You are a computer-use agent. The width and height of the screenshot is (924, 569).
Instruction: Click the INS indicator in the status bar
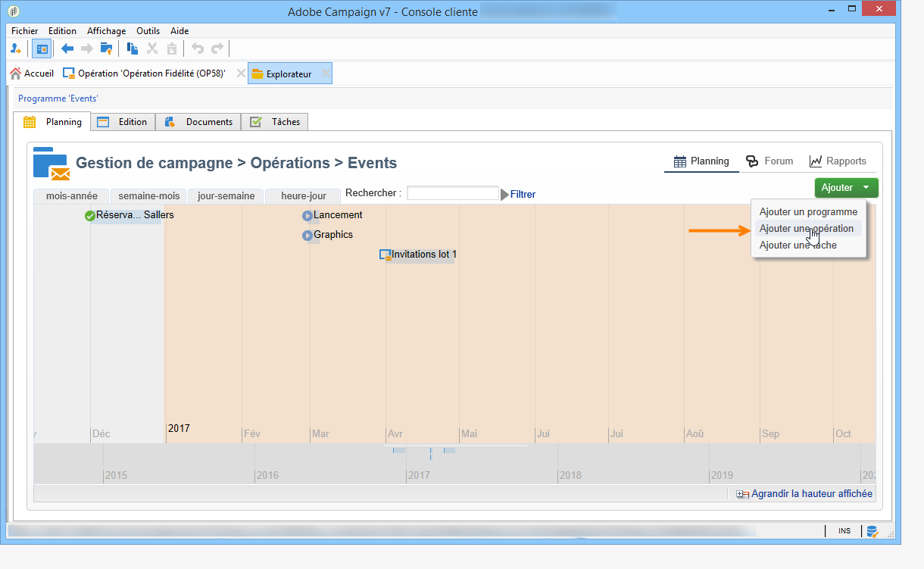844,531
